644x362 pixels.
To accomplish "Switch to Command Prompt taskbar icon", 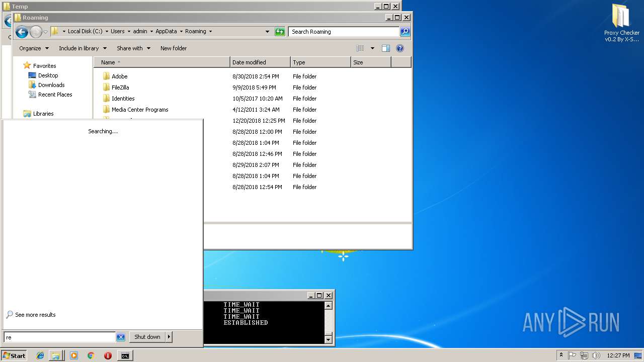I will pyautogui.click(x=125, y=355).
